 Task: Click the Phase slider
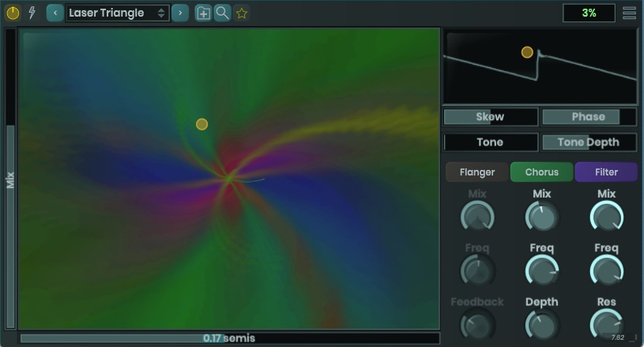(589, 117)
